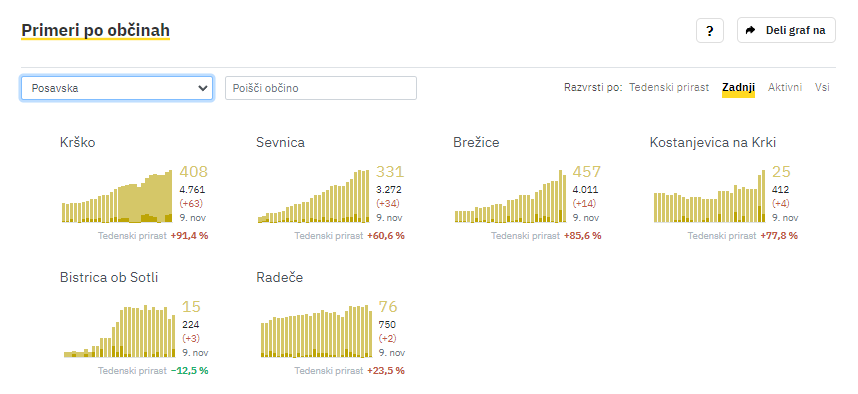Click the Primeri po občinah heading
Image resolution: width=858 pixels, height=394 pixels.
[x=95, y=31]
